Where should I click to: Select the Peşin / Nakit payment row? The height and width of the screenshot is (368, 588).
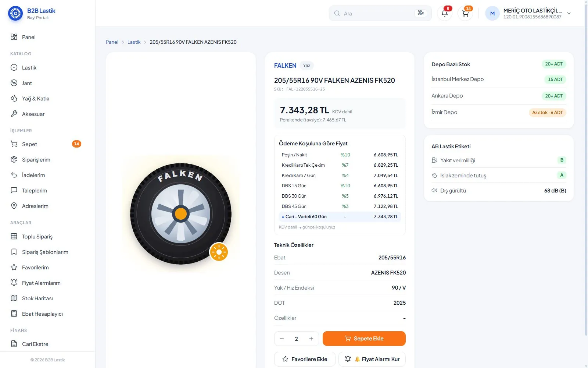pyautogui.click(x=340, y=155)
